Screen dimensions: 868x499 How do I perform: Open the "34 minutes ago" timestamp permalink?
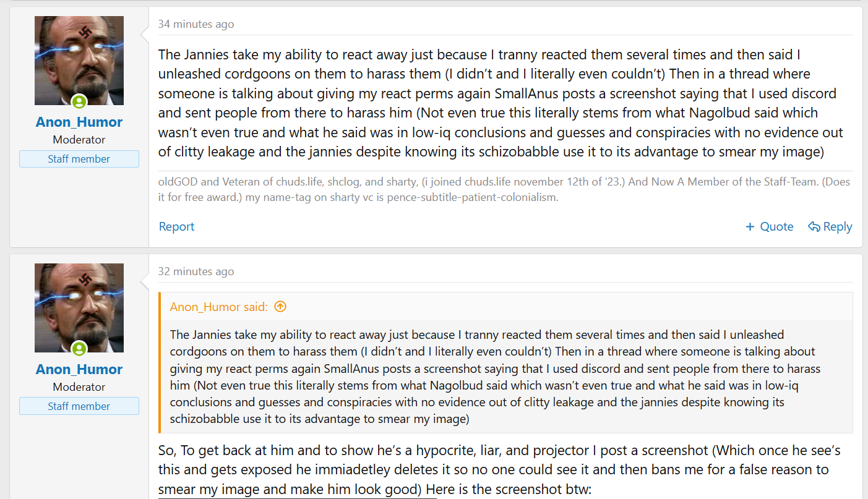[x=196, y=24]
